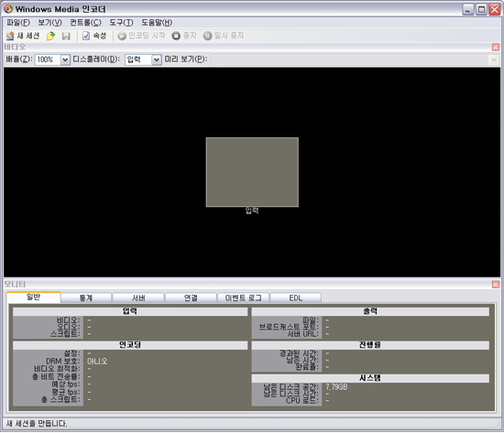504x433 pixels.
Task: Switch to the 연결 tab
Action: click(x=191, y=298)
